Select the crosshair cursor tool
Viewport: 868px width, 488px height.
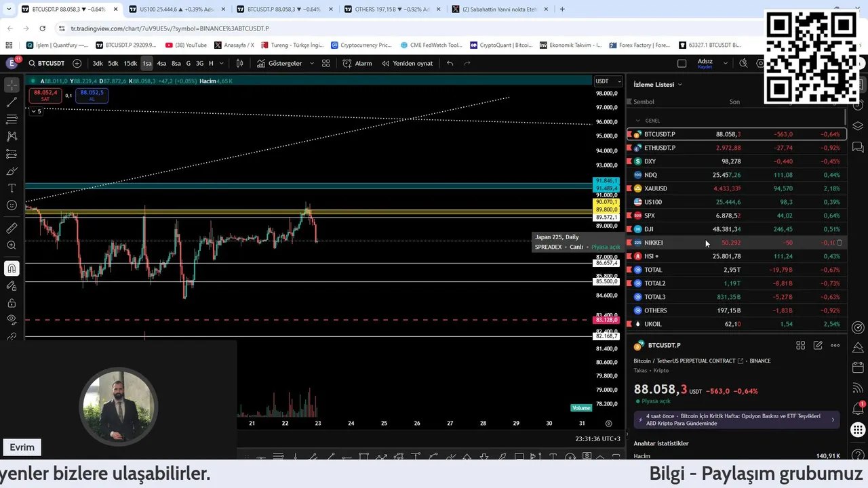pos(12,85)
